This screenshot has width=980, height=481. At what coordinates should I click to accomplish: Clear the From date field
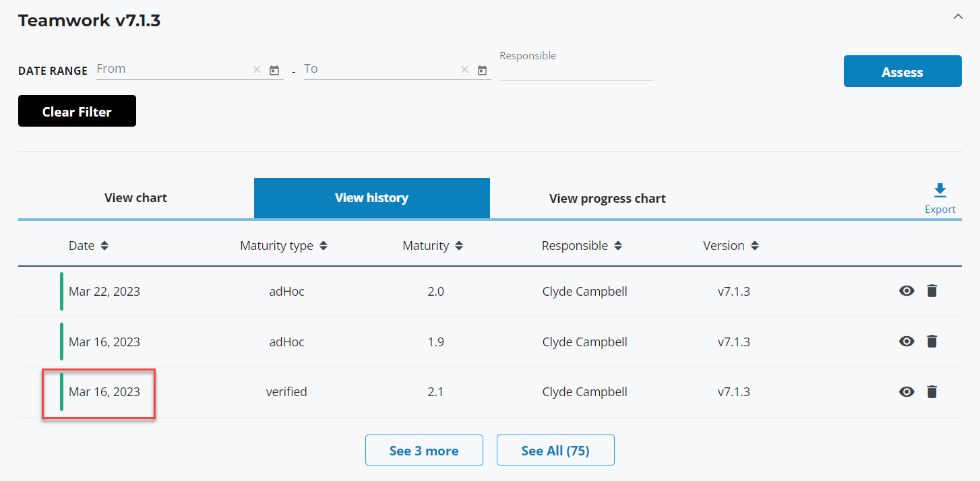[x=257, y=70]
